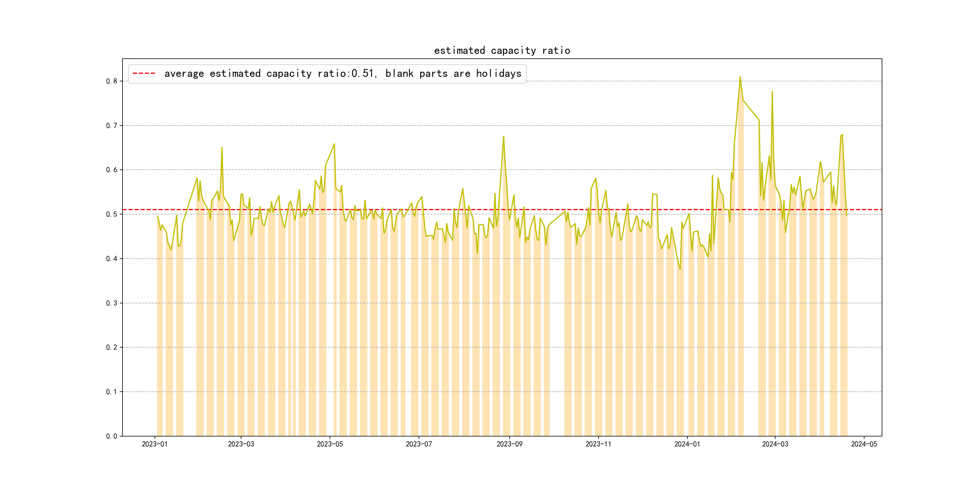Click the 0.8 y-axis tick label
The height and width of the screenshot is (490, 980).
pyautogui.click(x=112, y=81)
